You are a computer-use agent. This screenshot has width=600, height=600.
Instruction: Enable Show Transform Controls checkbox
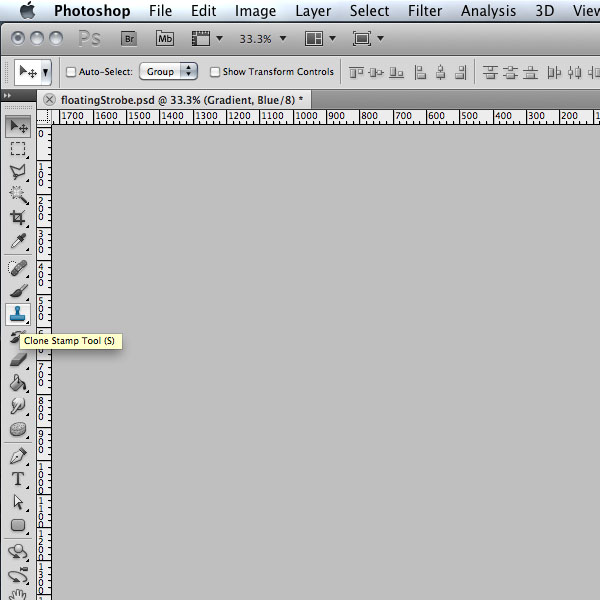tap(215, 72)
